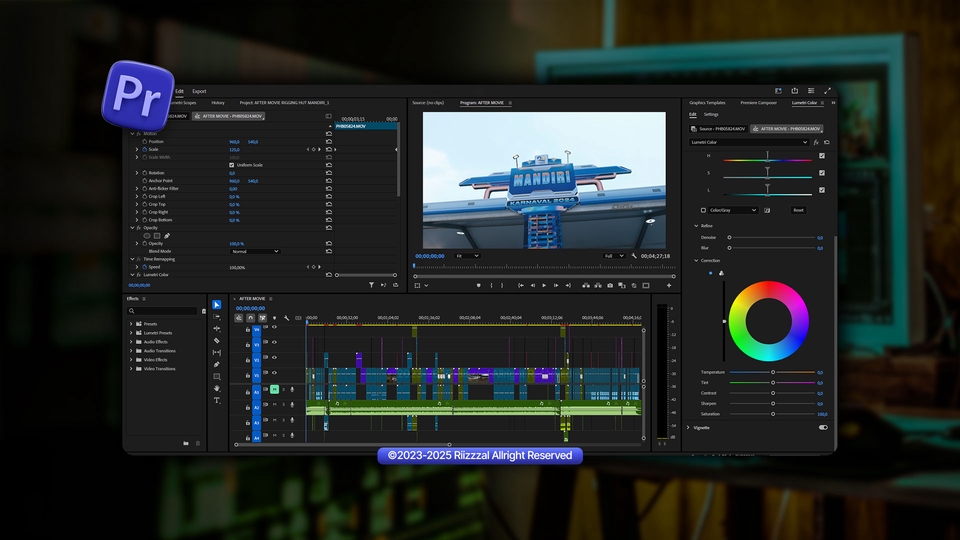Toggle the Uniform Scale checkbox
The width and height of the screenshot is (960, 540).
point(231,165)
